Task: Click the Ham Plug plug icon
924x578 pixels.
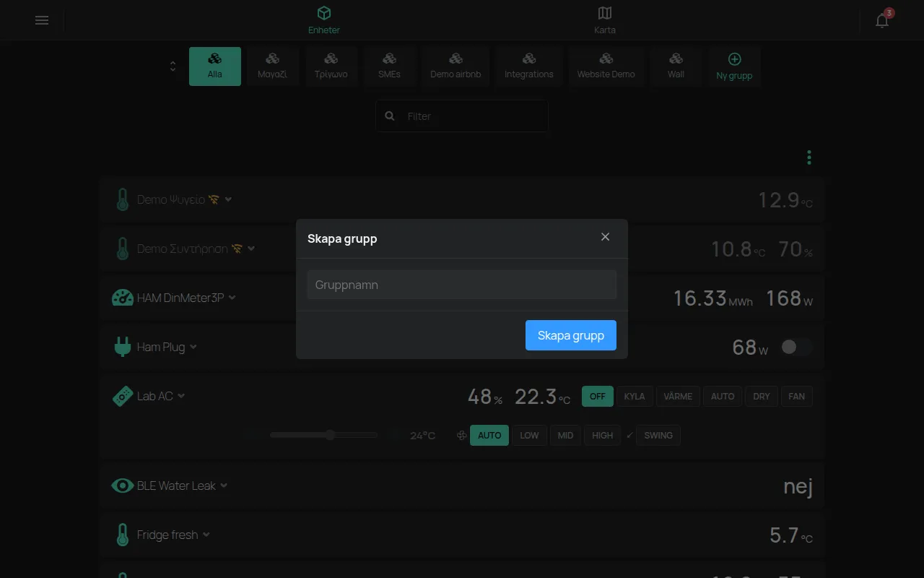Action: tap(123, 347)
